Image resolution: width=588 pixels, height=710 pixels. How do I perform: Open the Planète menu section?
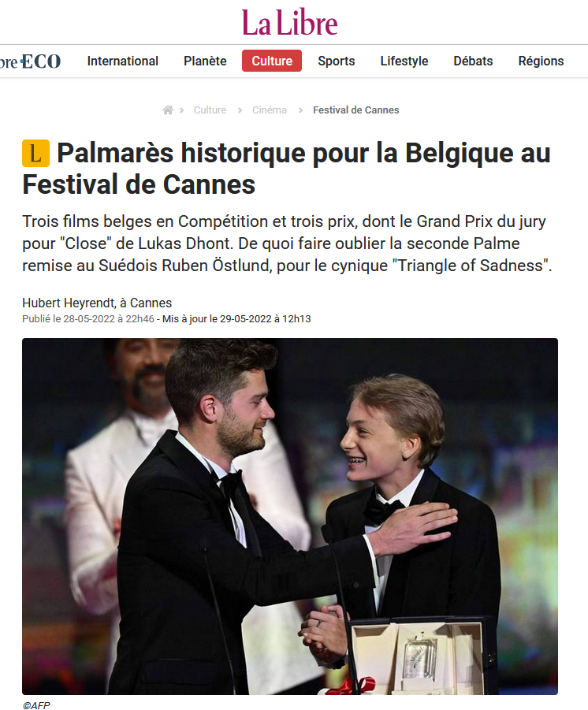(x=205, y=61)
